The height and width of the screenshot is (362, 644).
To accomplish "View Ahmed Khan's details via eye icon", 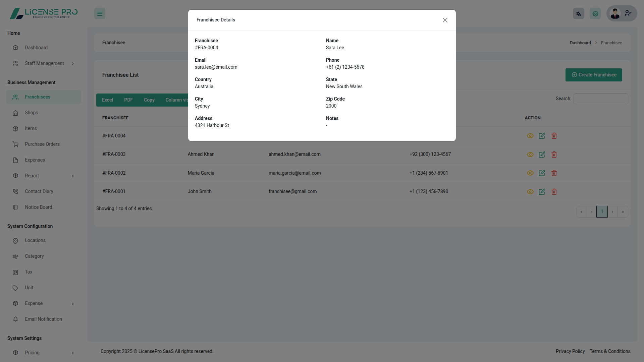I will coord(530,155).
